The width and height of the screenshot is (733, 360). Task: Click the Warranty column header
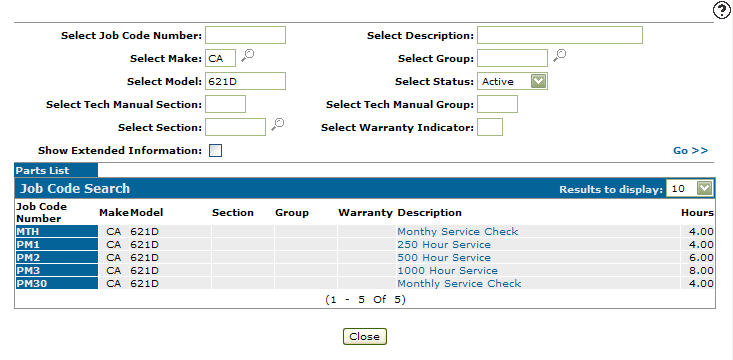tap(366, 213)
